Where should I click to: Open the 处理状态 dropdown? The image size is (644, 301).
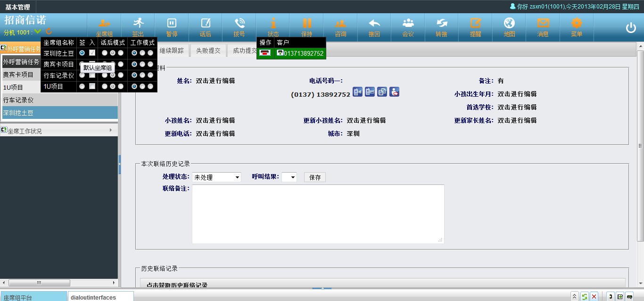tap(216, 177)
